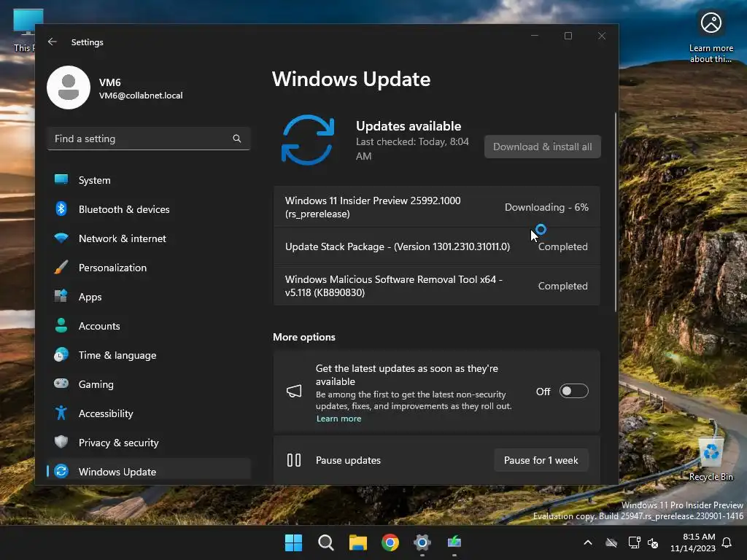Image resolution: width=747 pixels, height=560 pixels.
Task: Go to Network & internet settings
Action: click(149, 238)
